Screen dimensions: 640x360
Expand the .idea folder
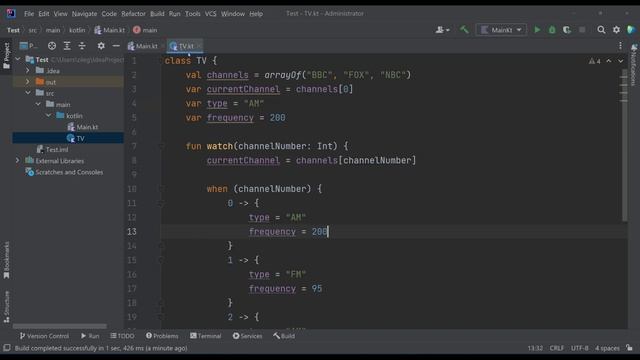(28, 71)
